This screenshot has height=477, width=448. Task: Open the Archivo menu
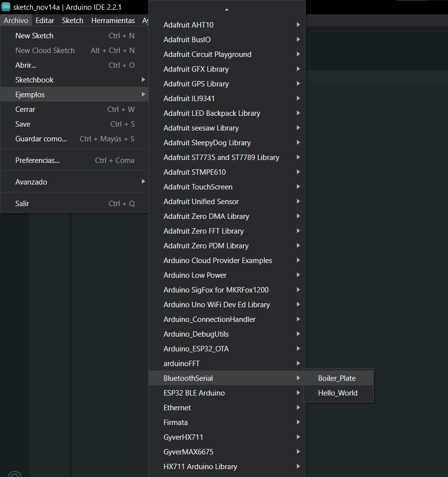[x=16, y=21]
